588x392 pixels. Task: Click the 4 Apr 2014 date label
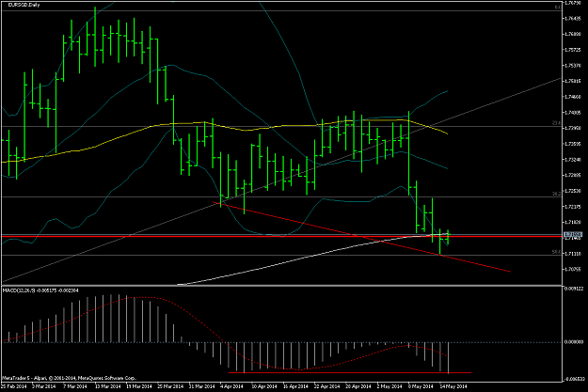232,386
